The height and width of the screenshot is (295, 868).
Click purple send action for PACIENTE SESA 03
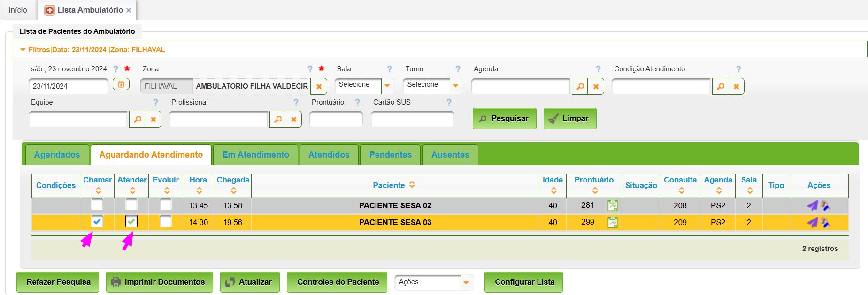coord(812,222)
